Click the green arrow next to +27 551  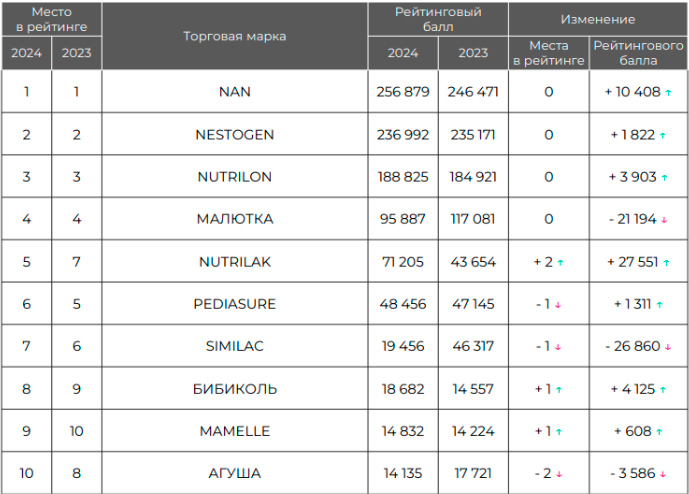[666, 262]
